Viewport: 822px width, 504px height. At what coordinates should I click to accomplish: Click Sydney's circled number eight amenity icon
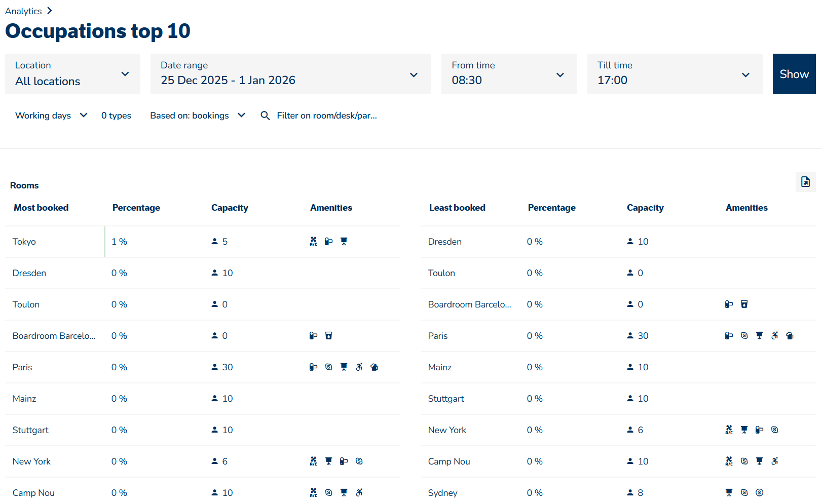pyautogui.click(x=759, y=493)
